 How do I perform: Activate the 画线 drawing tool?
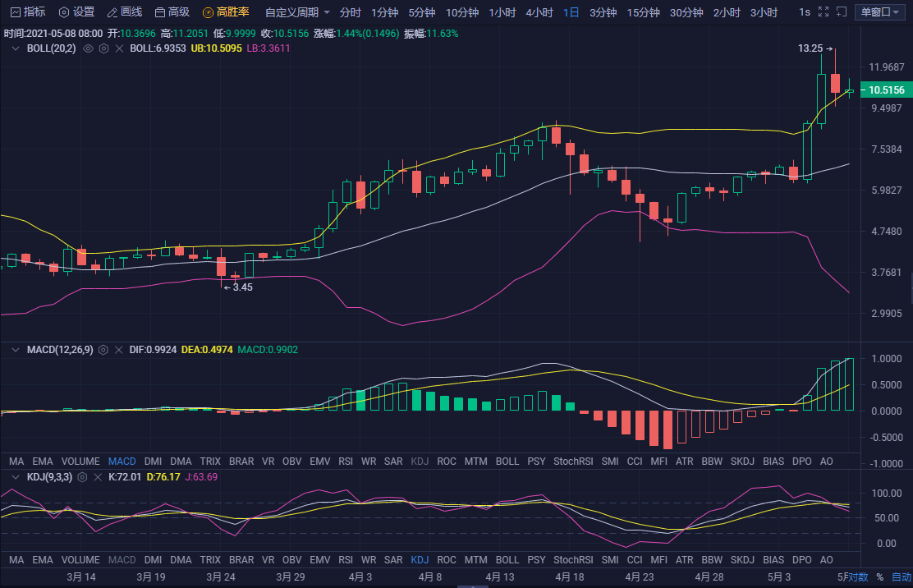tap(124, 12)
